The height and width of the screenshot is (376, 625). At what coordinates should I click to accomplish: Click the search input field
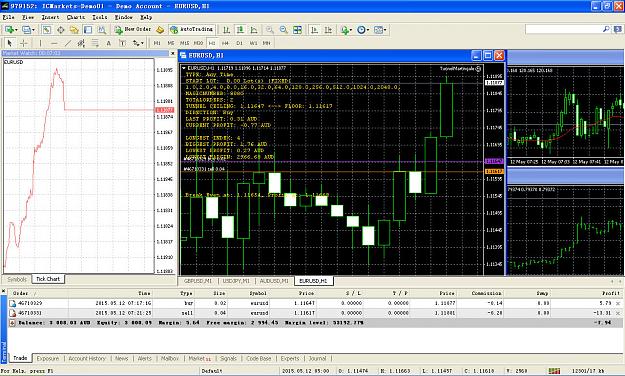(x=565, y=29)
